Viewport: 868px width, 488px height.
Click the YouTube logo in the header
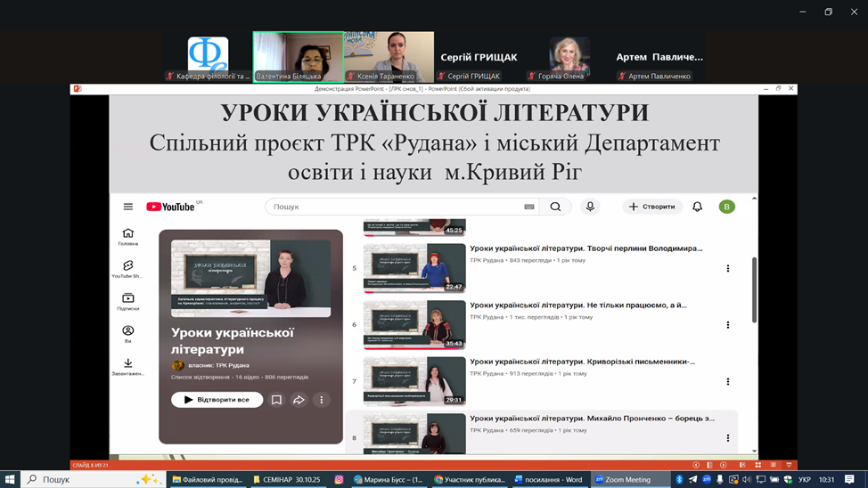(x=170, y=207)
